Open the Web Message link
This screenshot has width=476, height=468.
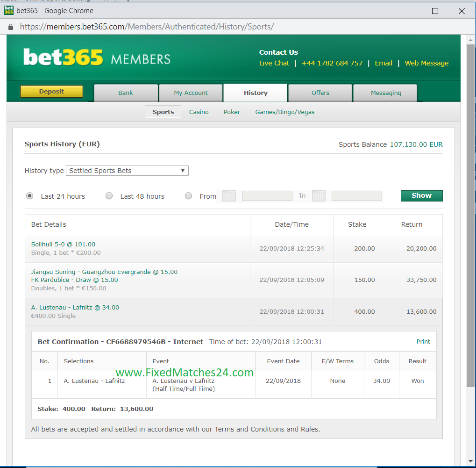click(x=426, y=63)
